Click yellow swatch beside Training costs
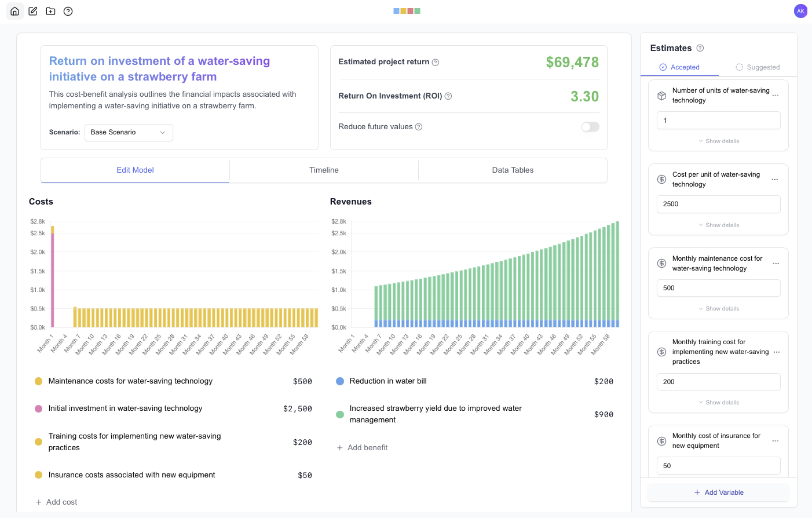 point(39,442)
